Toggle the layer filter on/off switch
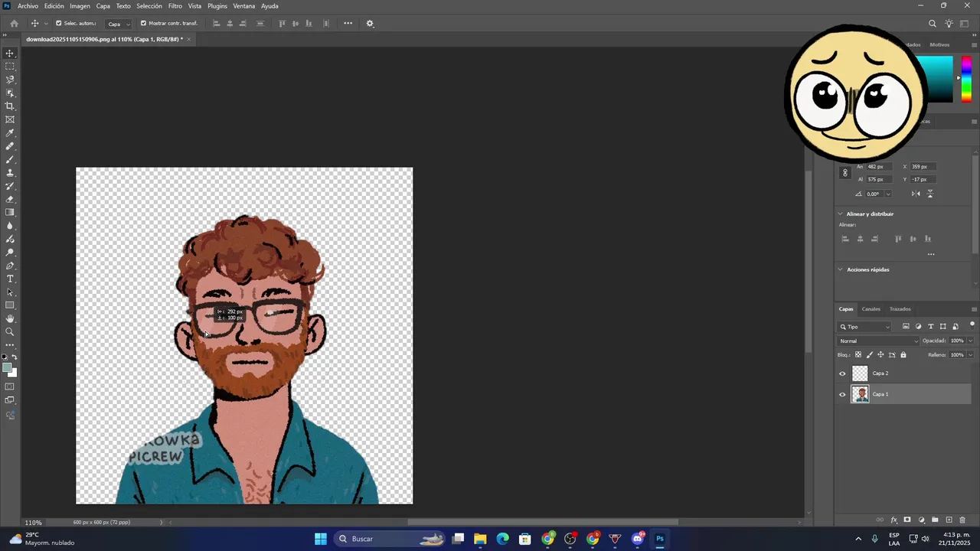This screenshot has height=551, width=980. pyautogui.click(x=972, y=325)
